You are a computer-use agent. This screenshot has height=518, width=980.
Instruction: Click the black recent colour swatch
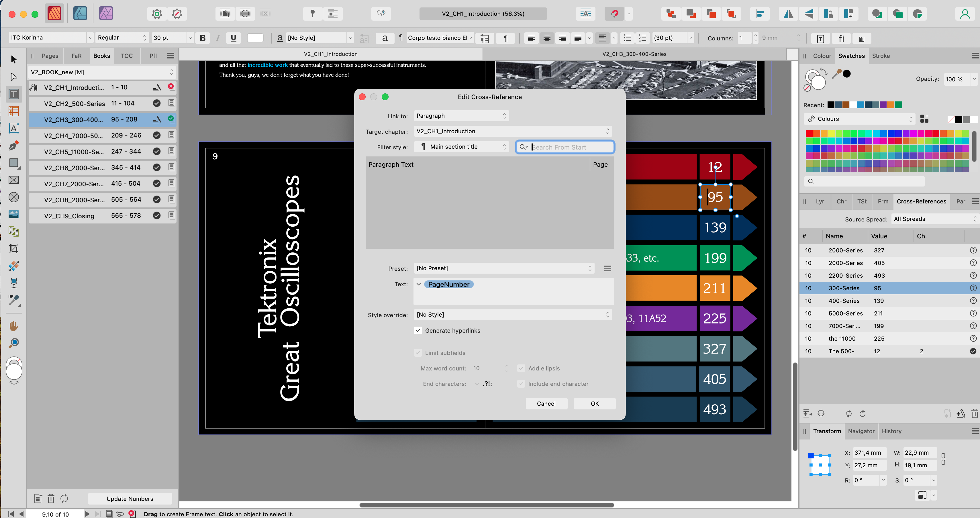(831, 105)
